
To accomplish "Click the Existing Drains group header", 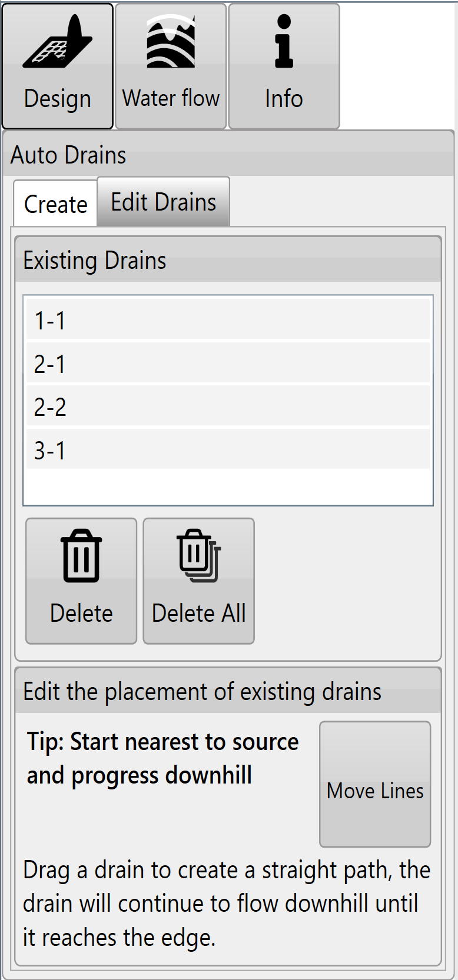I will coord(228,260).
